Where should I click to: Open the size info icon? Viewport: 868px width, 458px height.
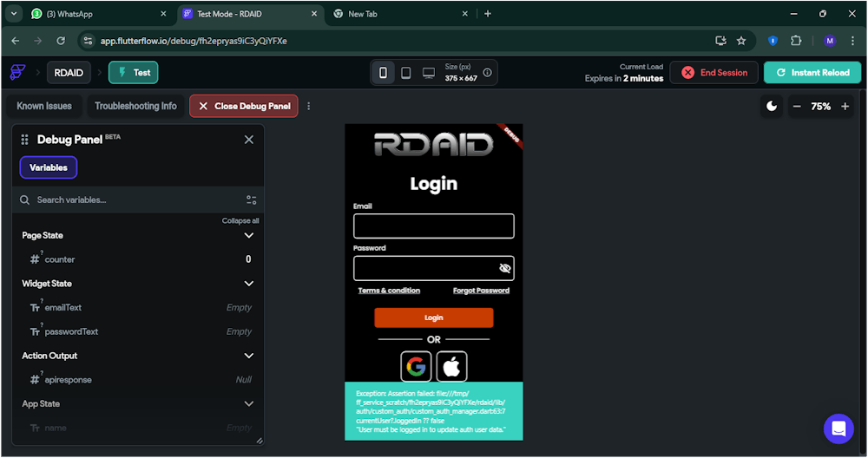pos(487,73)
